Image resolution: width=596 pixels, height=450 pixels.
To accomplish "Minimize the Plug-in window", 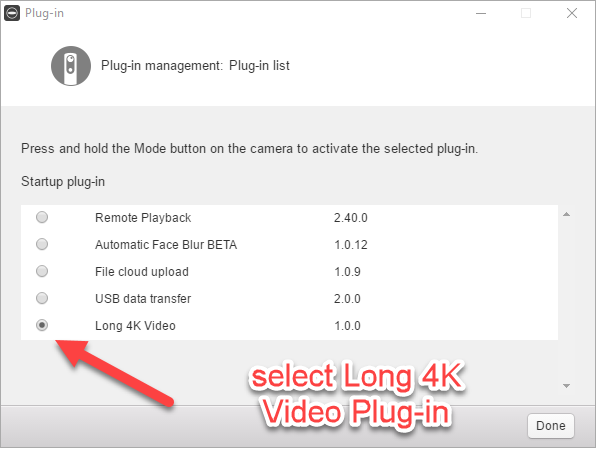I will [481, 13].
